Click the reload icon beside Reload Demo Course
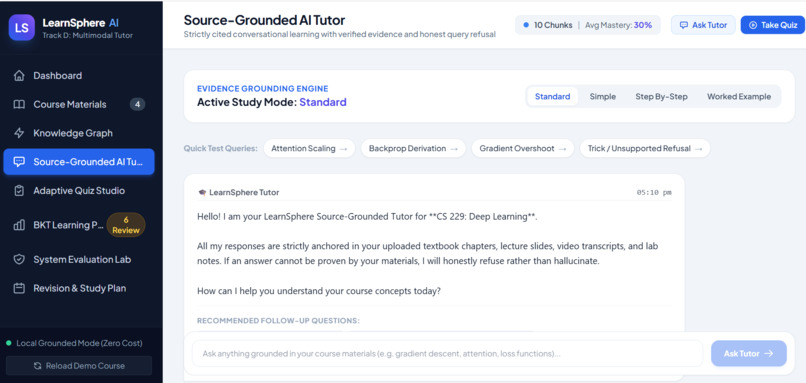 (x=38, y=366)
